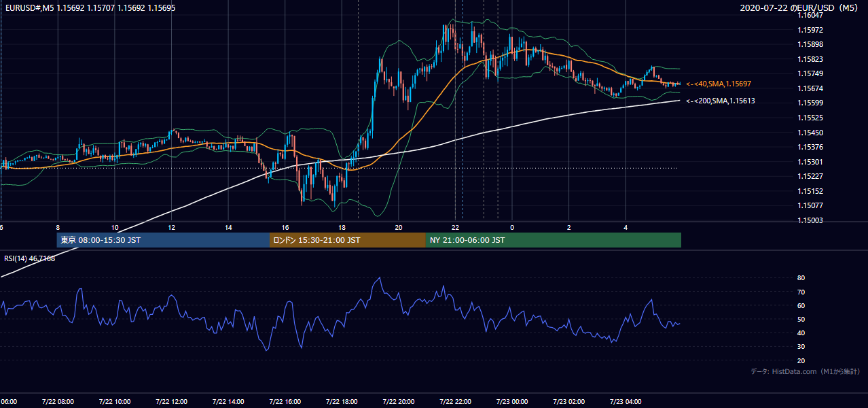
Task: Click the 1.15376 price axis label
Action: [x=810, y=147]
